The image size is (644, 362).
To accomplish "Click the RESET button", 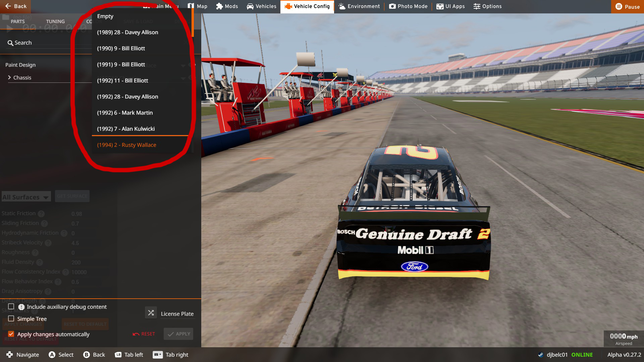I will [144, 334].
